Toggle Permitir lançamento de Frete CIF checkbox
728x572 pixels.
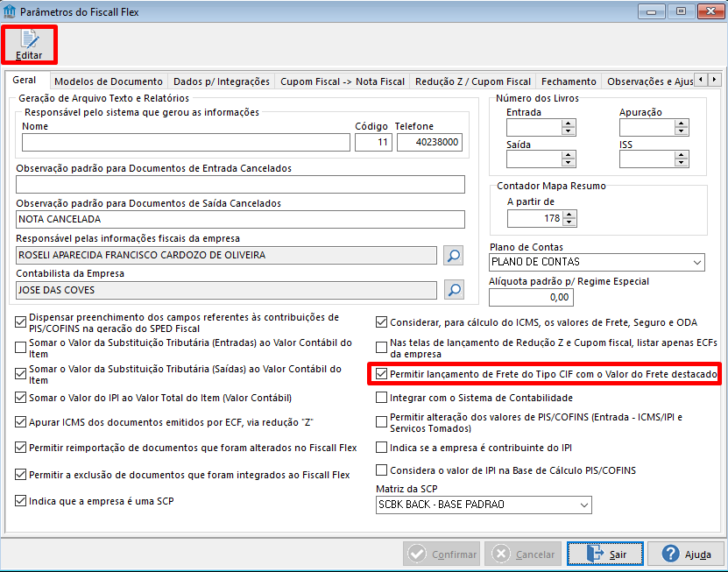click(x=381, y=374)
